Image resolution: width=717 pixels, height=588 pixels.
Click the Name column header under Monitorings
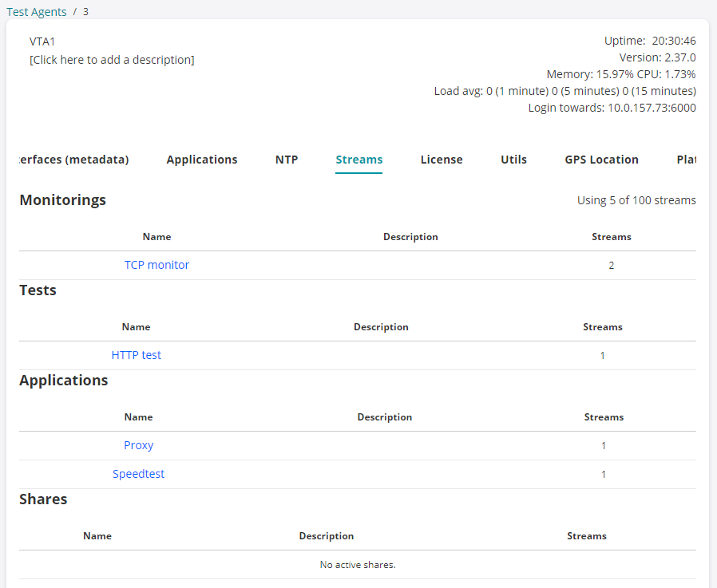coord(156,237)
